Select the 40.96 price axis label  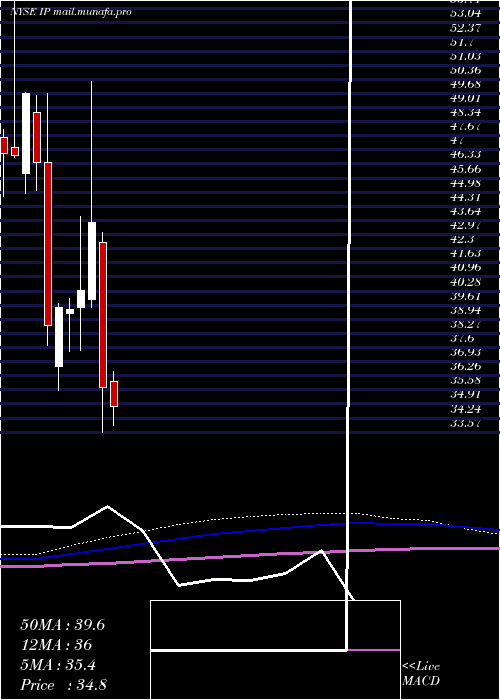[x=465, y=267]
